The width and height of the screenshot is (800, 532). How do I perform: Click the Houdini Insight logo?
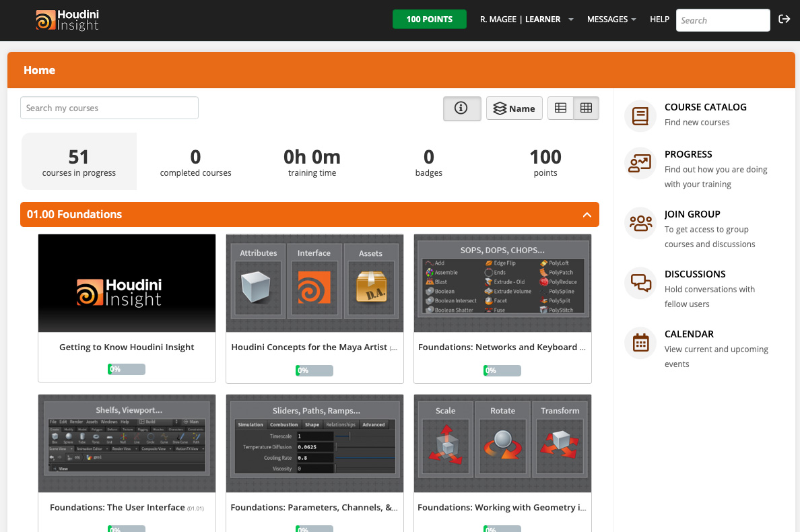[x=67, y=20]
